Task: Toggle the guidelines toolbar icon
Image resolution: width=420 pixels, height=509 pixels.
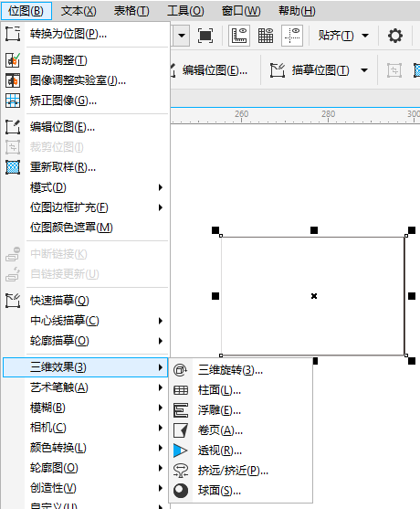Action: pos(292,36)
